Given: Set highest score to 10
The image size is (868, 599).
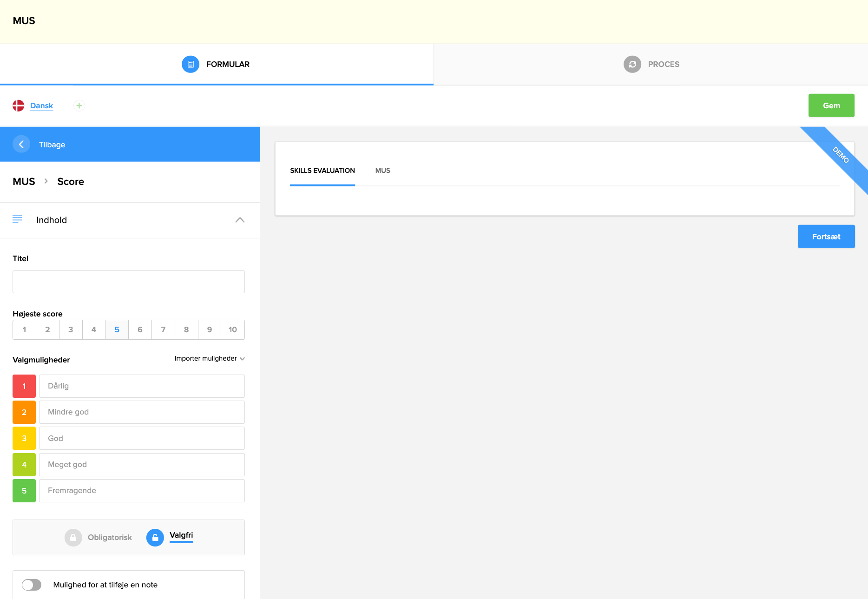Looking at the screenshot, I should coord(232,329).
